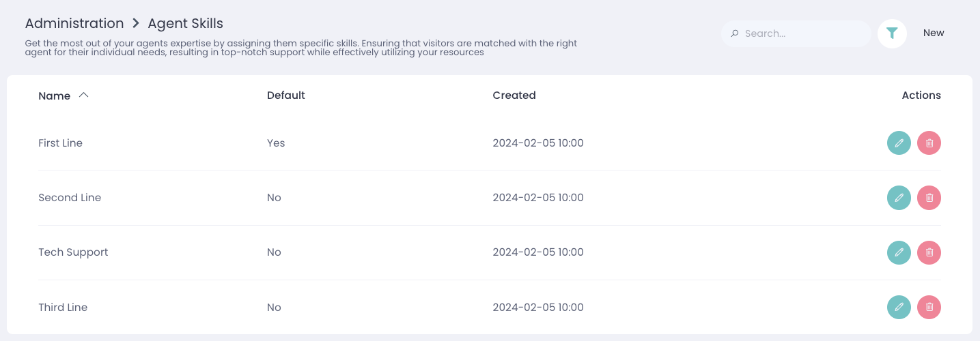The height and width of the screenshot is (341, 980).
Task: Go to Administration breadcrumb
Action: (74, 24)
